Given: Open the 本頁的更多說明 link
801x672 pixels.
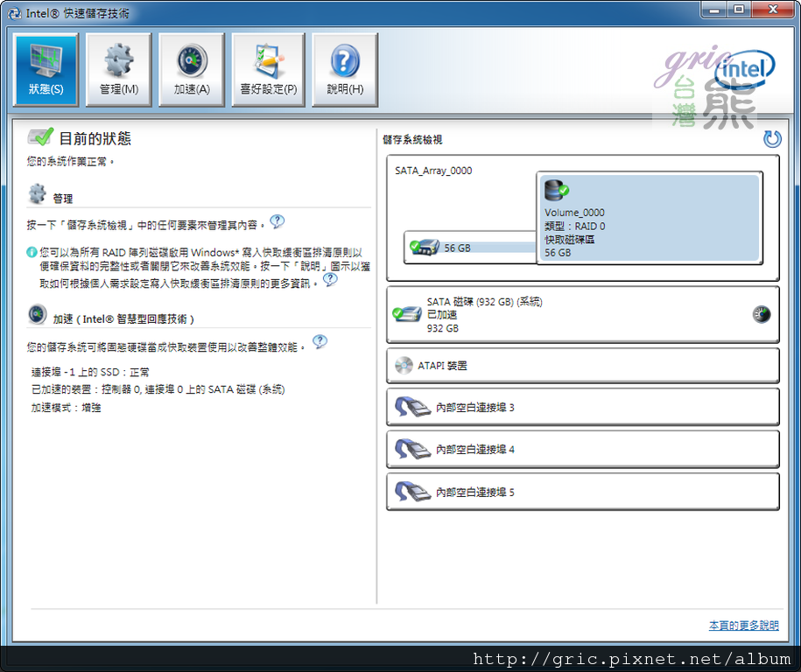Looking at the screenshot, I should click(x=744, y=626).
